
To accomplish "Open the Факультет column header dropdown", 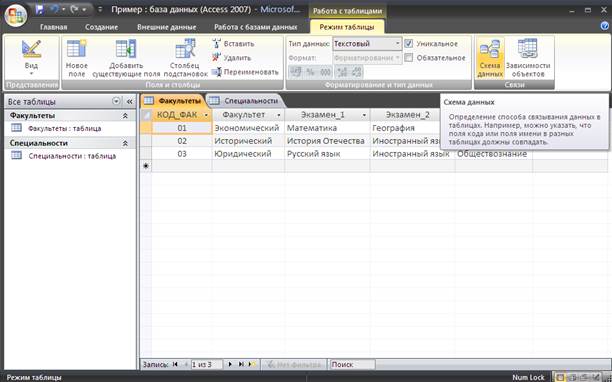I will tap(279, 115).
